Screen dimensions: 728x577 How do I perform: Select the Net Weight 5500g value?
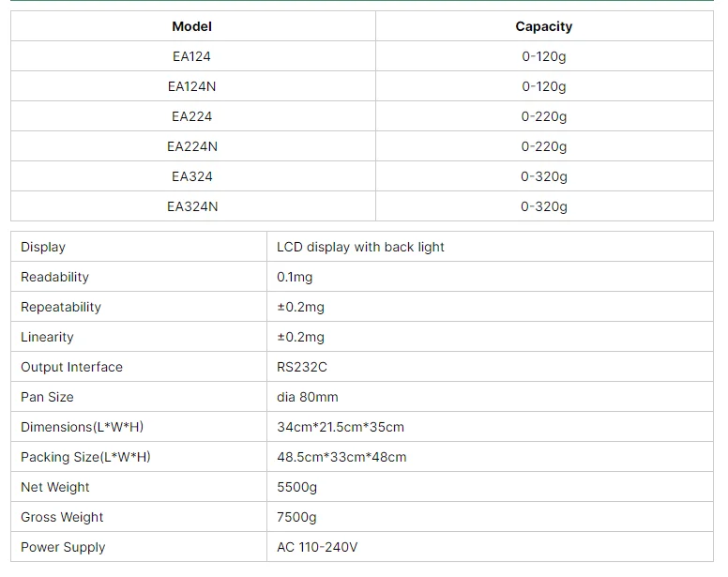tap(296, 488)
